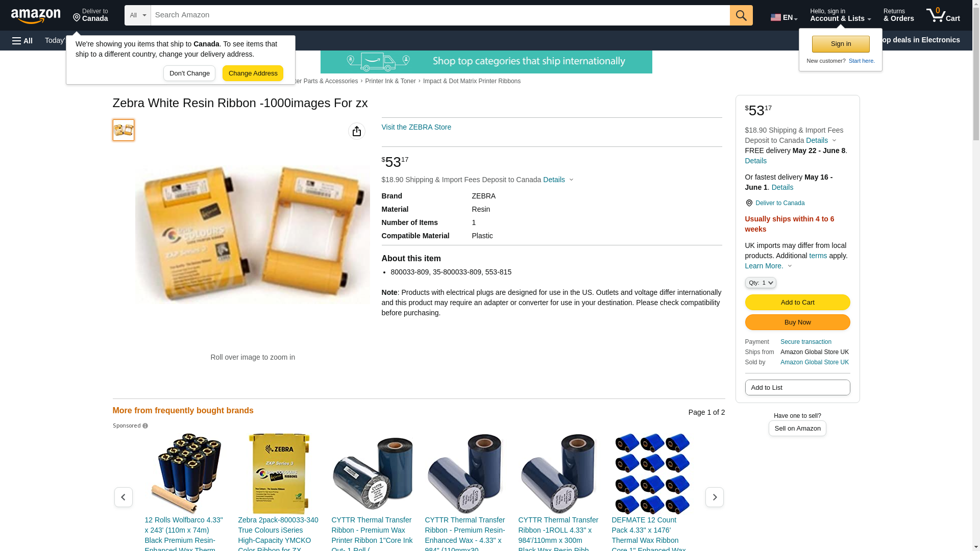This screenshot has width=980, height=551.
Task: Go to previous carousel page arrow
Action: [x=124, y=497]
